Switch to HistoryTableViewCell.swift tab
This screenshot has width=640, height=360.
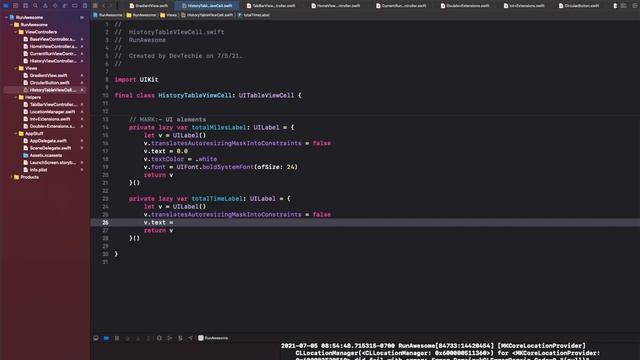point(207,6)
